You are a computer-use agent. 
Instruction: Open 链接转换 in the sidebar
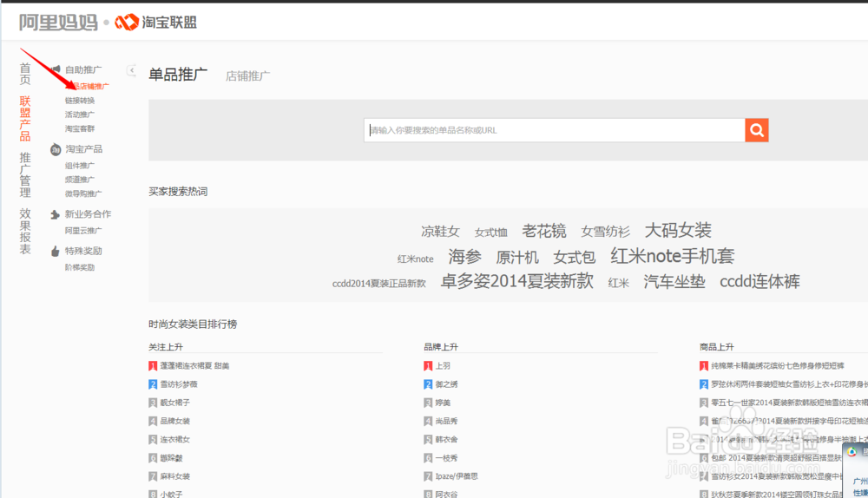pyautogui.click(x=80, y=101)
